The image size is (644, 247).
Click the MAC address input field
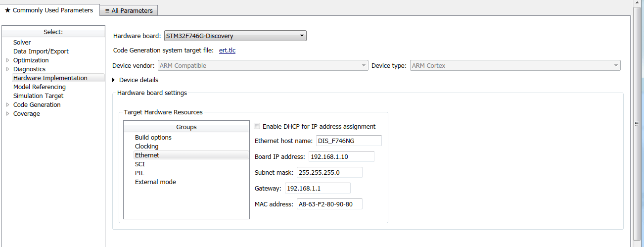click(329, 204)
